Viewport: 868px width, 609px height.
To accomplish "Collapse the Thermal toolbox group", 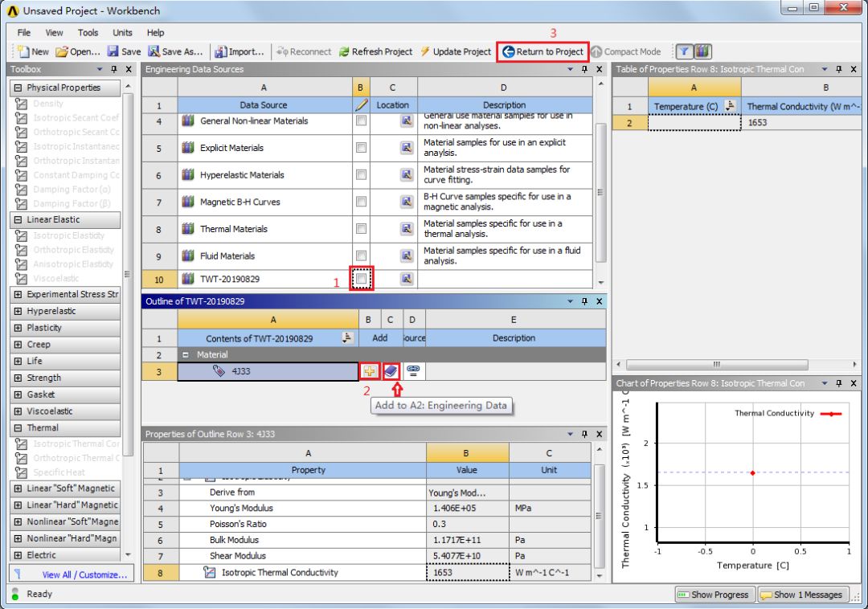I will click(18, 427).
